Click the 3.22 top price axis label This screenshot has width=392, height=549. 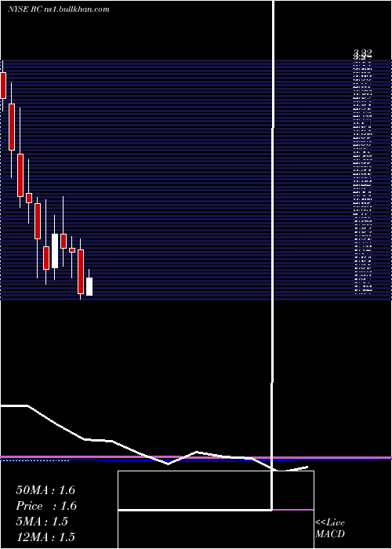[x=362, y=53]
